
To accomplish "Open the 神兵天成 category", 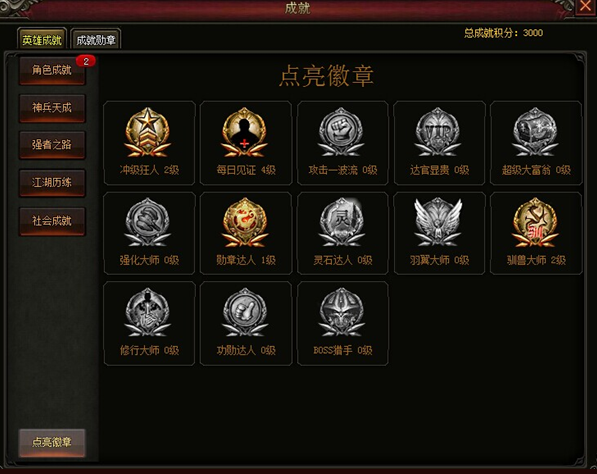I will pyautogui.click(x=52, y=108).
